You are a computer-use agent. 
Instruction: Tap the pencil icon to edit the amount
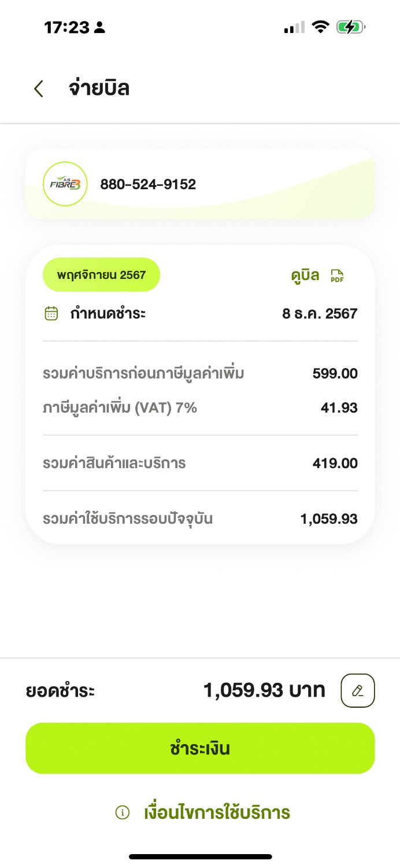click(358, 690)
